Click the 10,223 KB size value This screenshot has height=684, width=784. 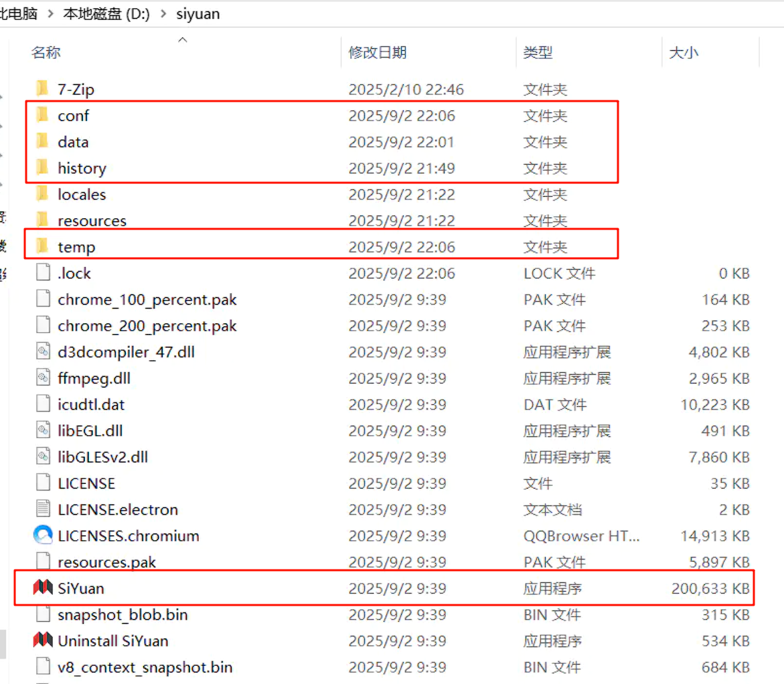tap(715, 404)
